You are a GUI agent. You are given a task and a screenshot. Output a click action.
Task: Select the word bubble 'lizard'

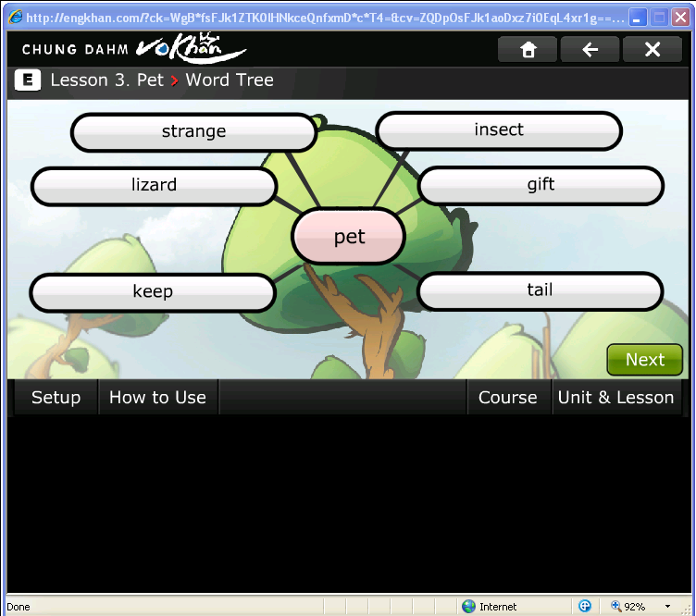[154, 185]
